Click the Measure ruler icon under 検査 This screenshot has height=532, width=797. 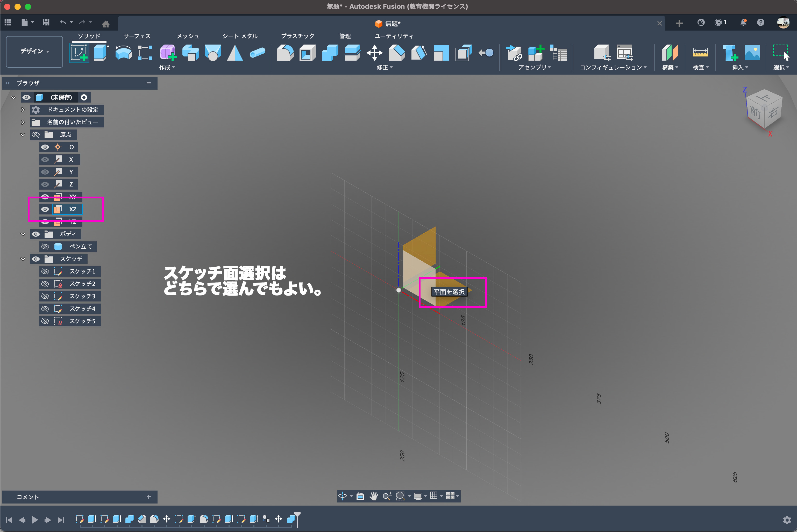click(x=700, y=53)
